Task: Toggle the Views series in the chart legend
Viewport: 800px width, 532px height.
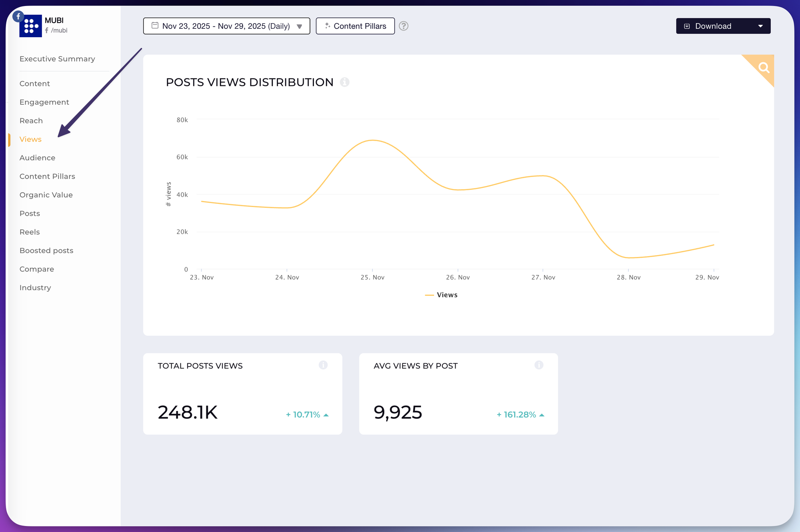Action: pyautogui.click(x=441, y=295)
